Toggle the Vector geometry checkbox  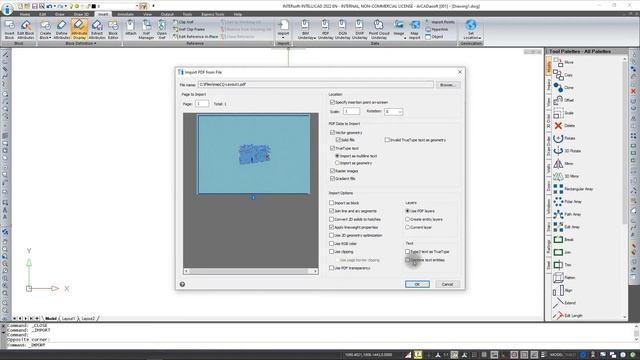[332, 132]
